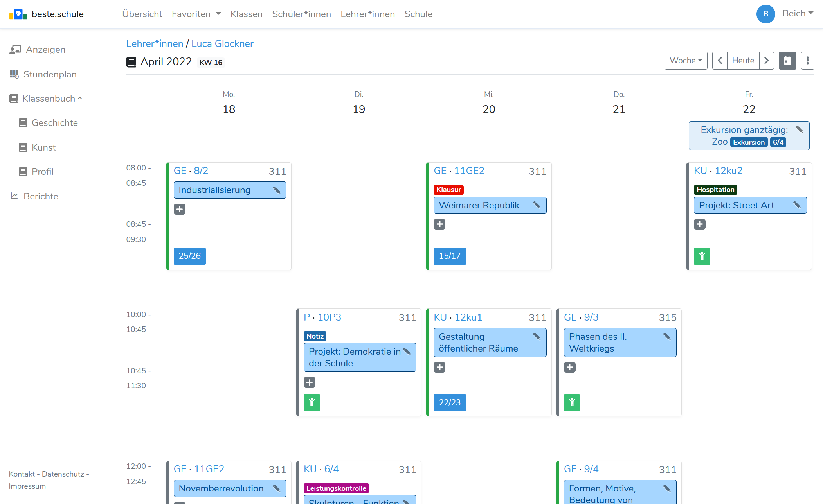The height and width of the screenshot is (504, 823).
Task: Open the three-dots options menu
Action: [x=807, y=61]
